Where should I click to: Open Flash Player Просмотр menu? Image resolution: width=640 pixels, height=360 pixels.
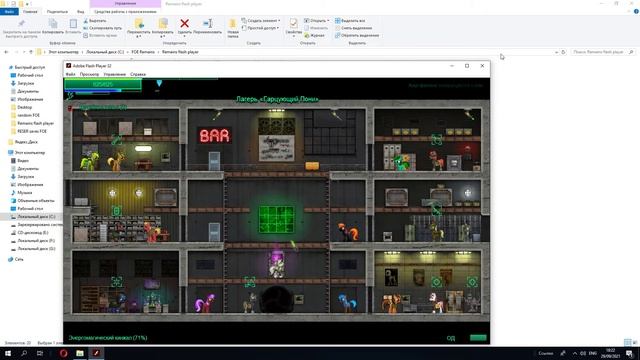[x=89, y=74]
